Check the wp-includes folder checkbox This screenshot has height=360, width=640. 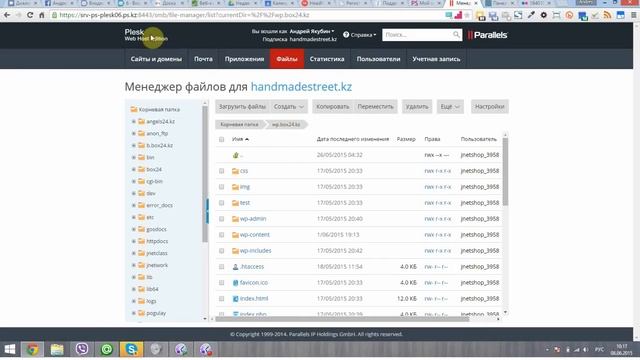tap(221, 251)
